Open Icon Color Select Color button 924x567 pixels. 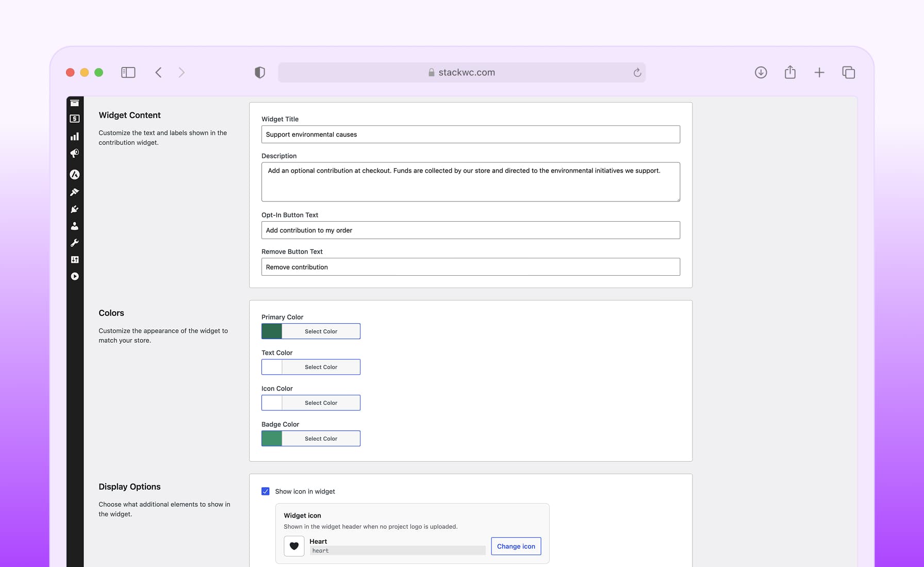click(321, 403)
